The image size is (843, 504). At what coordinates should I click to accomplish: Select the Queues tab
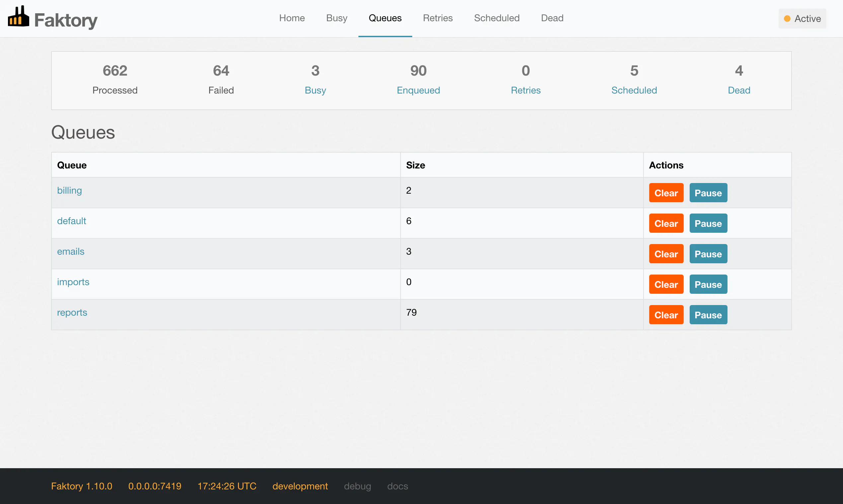[x=385, y=18]
